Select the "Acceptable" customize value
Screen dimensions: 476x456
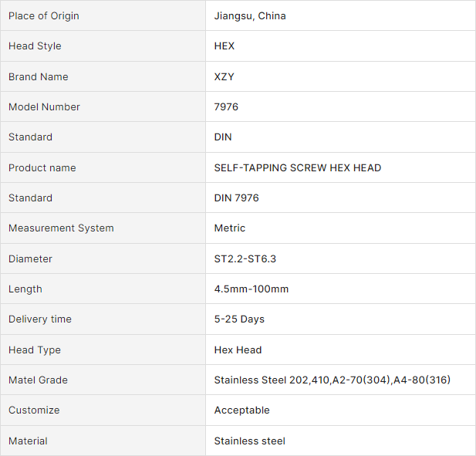point(242,410)
